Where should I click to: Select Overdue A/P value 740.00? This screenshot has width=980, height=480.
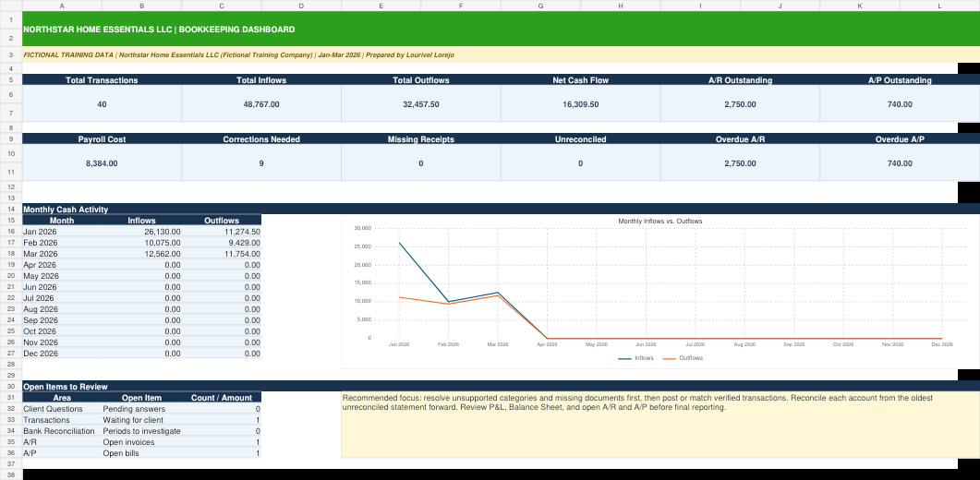pos(900,163)
